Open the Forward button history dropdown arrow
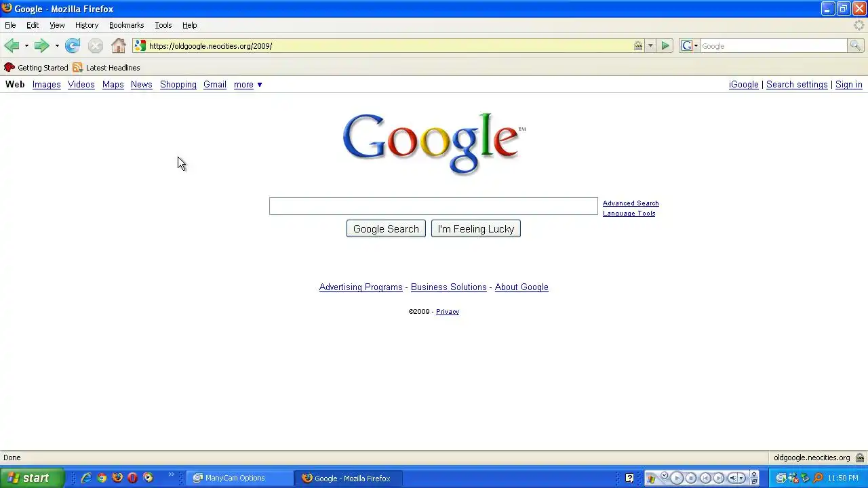The image size is (868, 488). click(57, 45)
